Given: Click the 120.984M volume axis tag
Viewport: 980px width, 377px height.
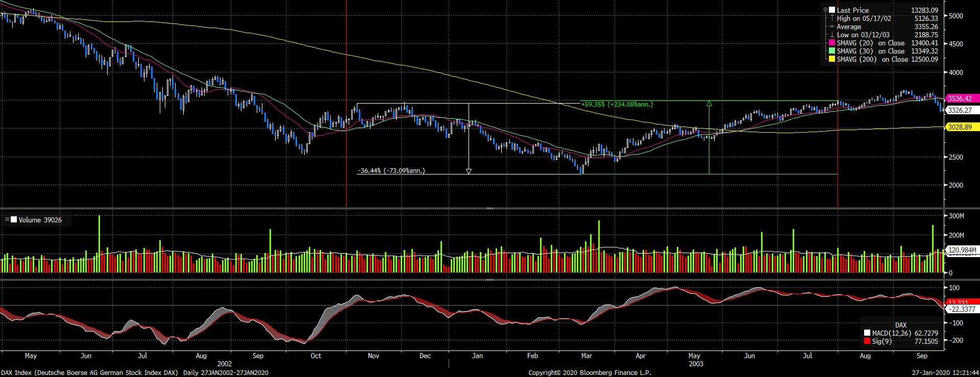Looking at the screenshot, I should (x=962, y=250).
